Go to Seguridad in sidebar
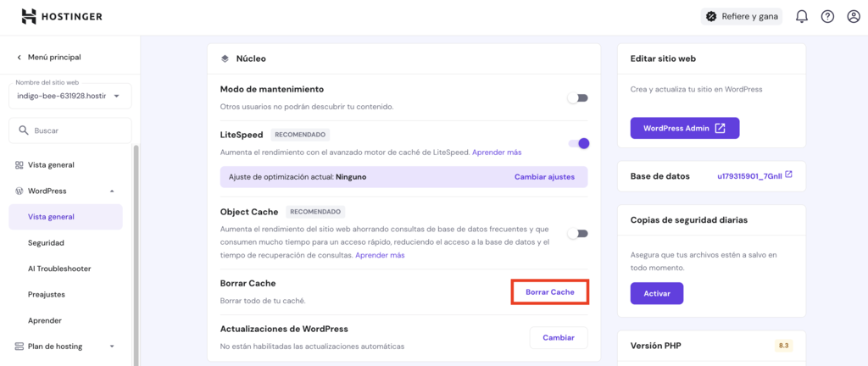This screenshot has height=366, width=868. coord(46,242)
